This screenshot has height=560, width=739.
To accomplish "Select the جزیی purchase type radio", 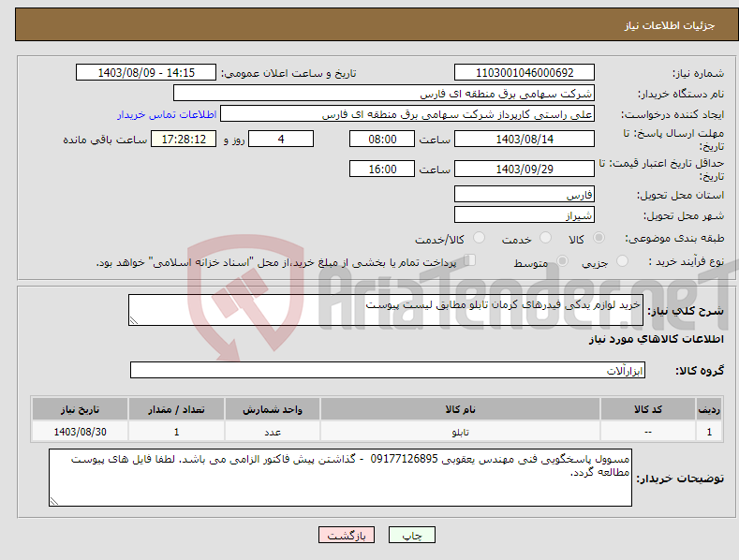I will [x=622, y=260].
